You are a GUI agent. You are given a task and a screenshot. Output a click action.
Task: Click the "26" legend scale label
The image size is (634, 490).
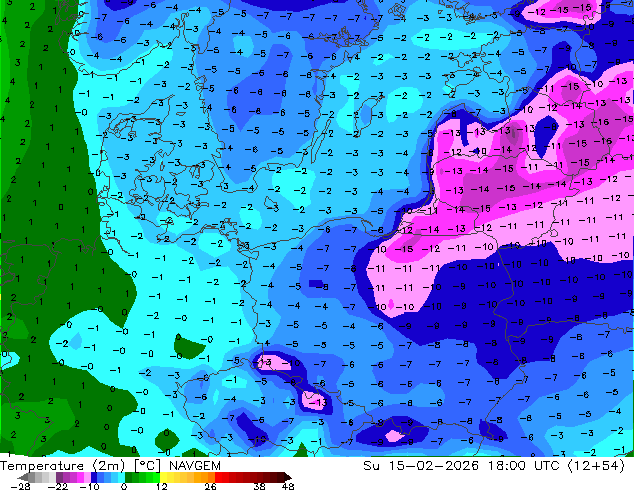(210, 486)
